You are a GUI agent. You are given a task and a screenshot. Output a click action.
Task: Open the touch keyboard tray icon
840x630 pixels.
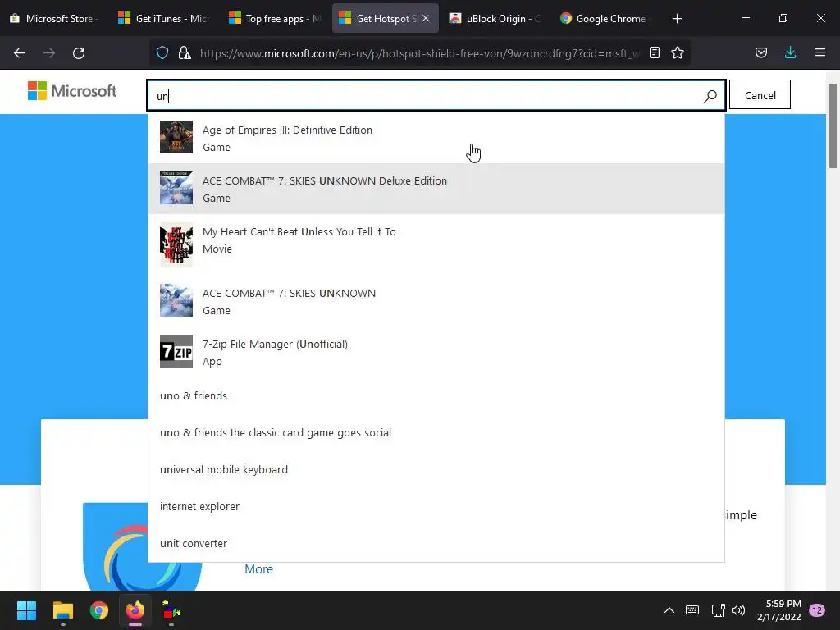(x=692, y=610)
